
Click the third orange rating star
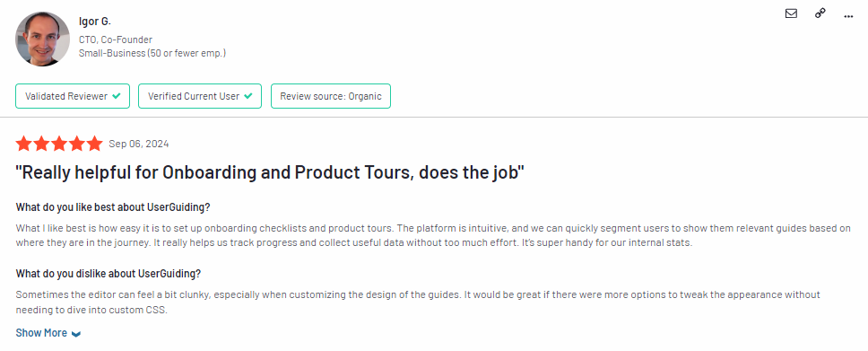click(x=59, y=145)
